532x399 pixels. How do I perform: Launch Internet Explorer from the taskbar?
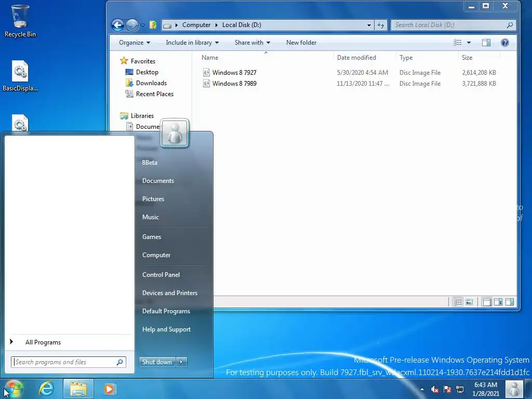[x=46, y=389]
